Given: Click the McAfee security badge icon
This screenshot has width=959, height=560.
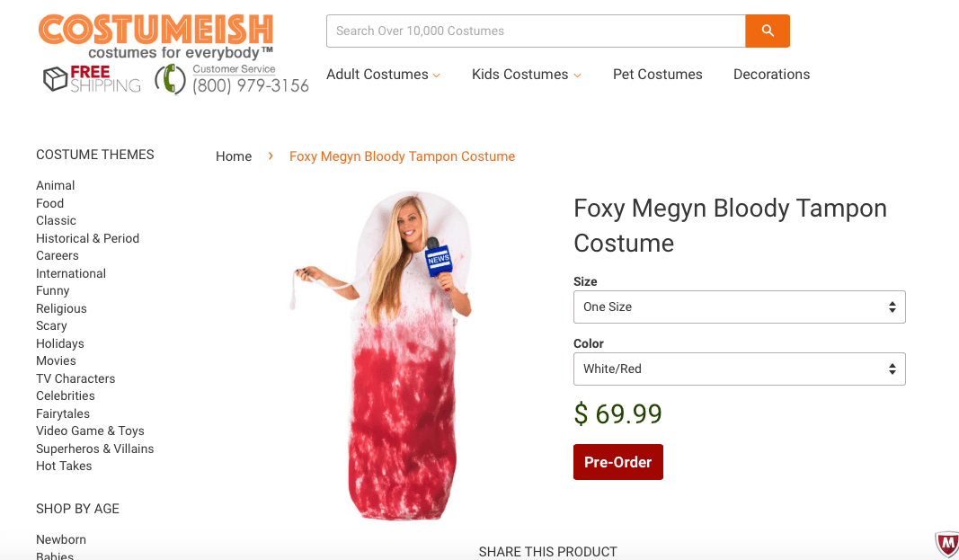Looking at the screenshot, I should (946, 544).
